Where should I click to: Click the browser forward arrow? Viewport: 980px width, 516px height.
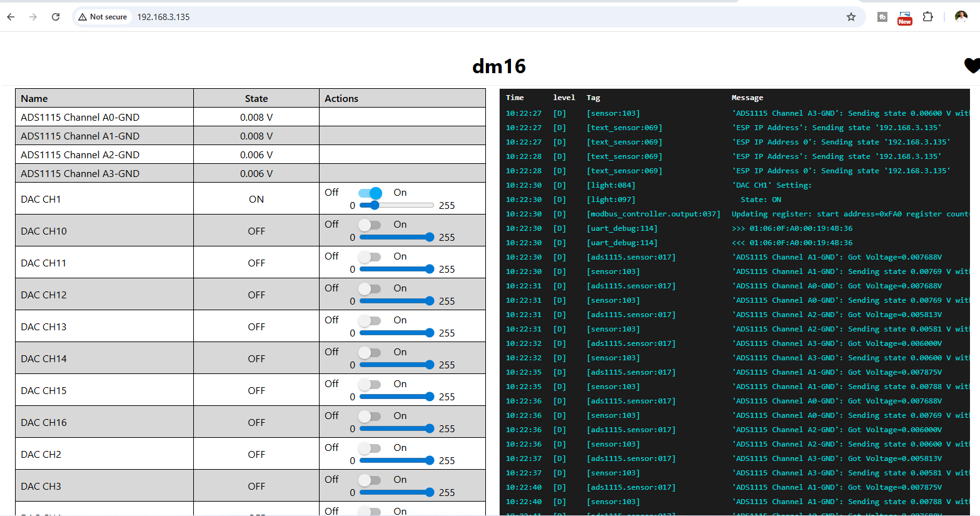[x=33, y=17]
